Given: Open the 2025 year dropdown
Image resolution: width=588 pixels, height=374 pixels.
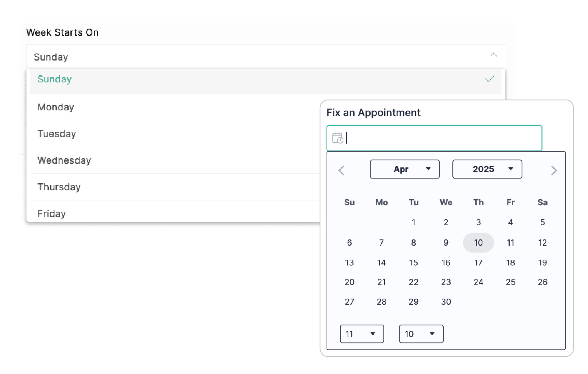Looking at the screenshot, I should [487, 169].
